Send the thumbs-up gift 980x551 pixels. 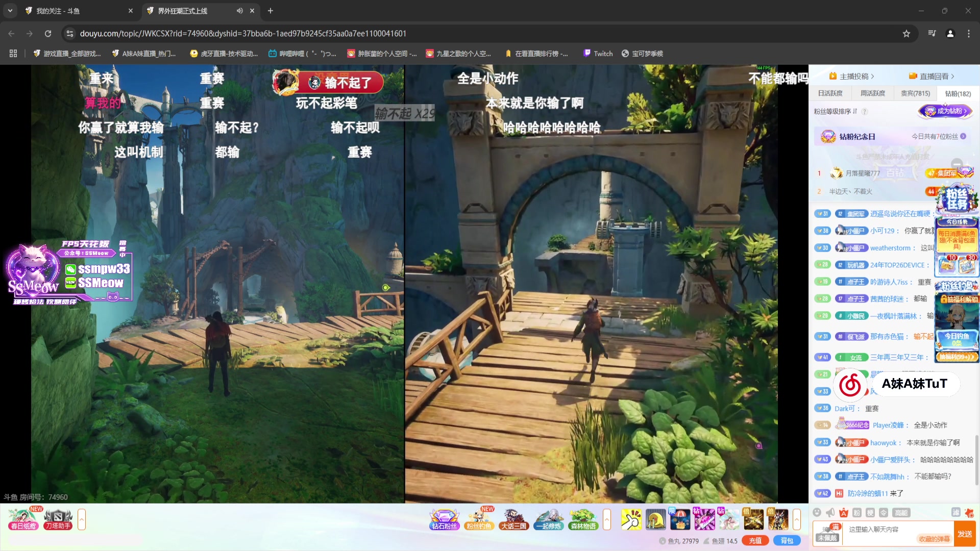[631, 520]
